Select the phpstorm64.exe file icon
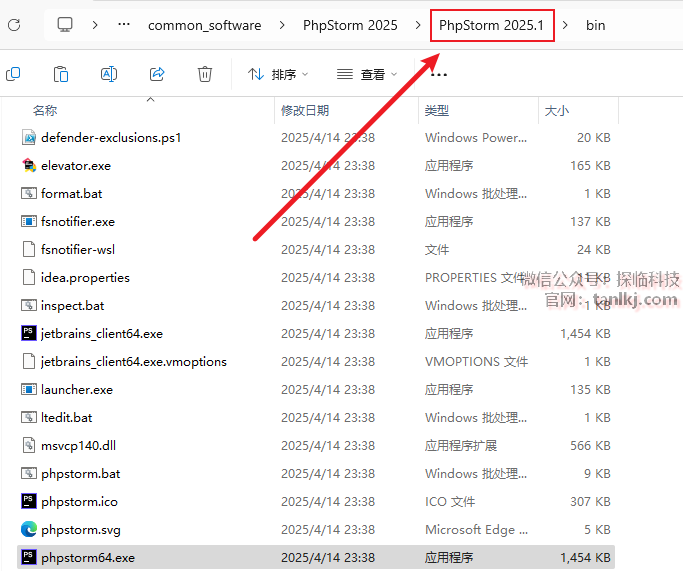Screen dimensions: 683x571 (29, 557)
